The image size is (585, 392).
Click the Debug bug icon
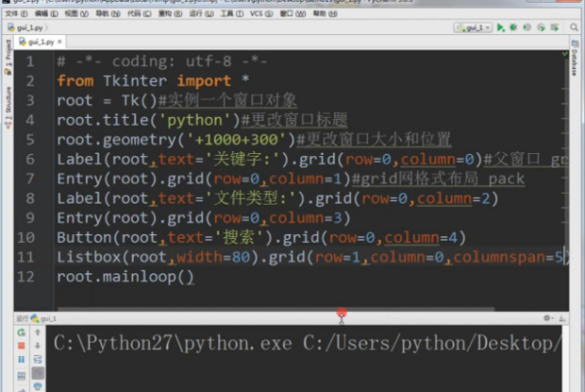pos(512,28)
